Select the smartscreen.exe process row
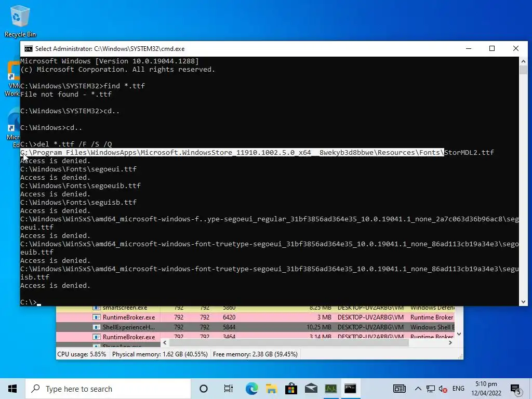The width and height of the screenshot is (532, 399). click(x=255, y=309)
